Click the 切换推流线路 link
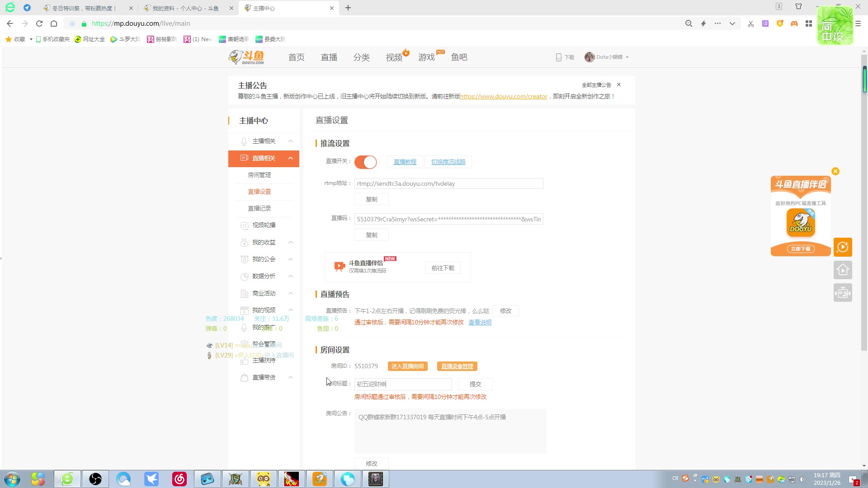The width and height of the screenshot is (868, 488). (448, 162)
